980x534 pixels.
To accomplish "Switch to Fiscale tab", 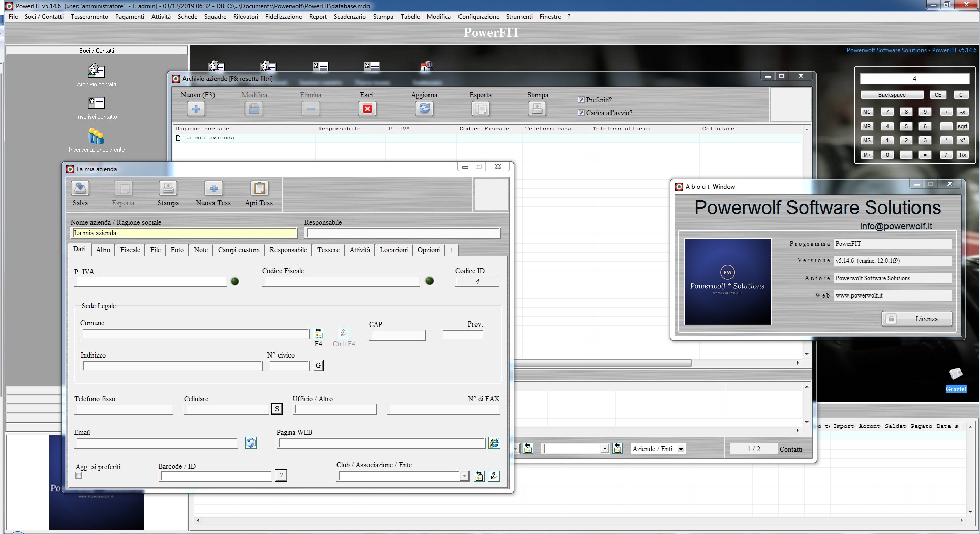I will [x=130, y=250].
